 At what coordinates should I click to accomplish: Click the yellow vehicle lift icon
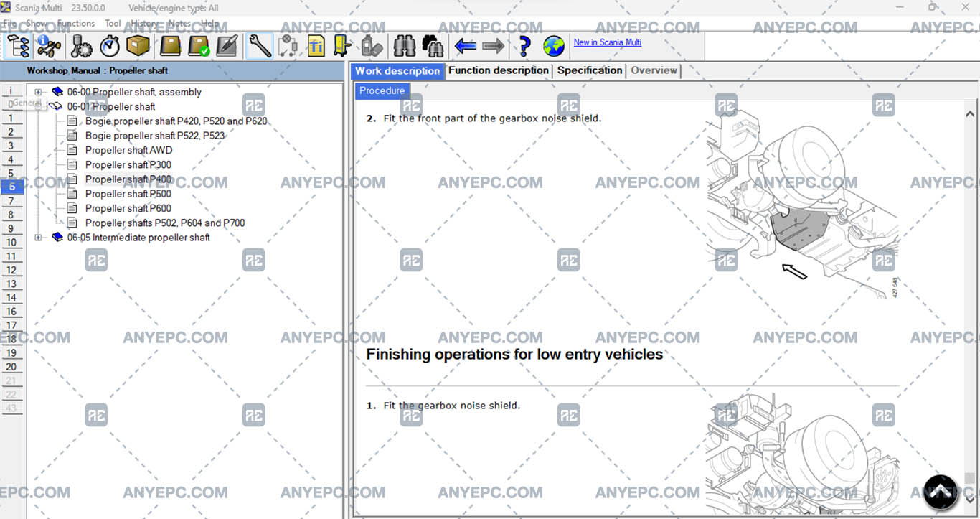pos(343,46)
